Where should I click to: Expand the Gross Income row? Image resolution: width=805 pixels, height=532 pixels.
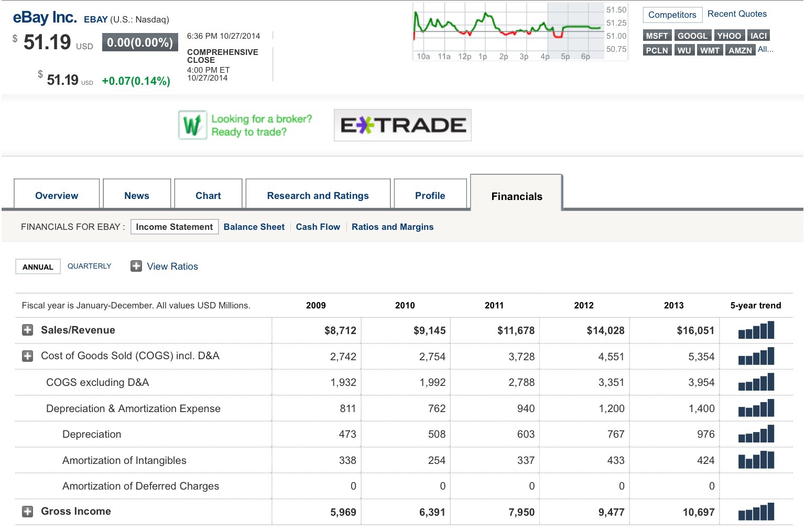click(x=28, y=512)
